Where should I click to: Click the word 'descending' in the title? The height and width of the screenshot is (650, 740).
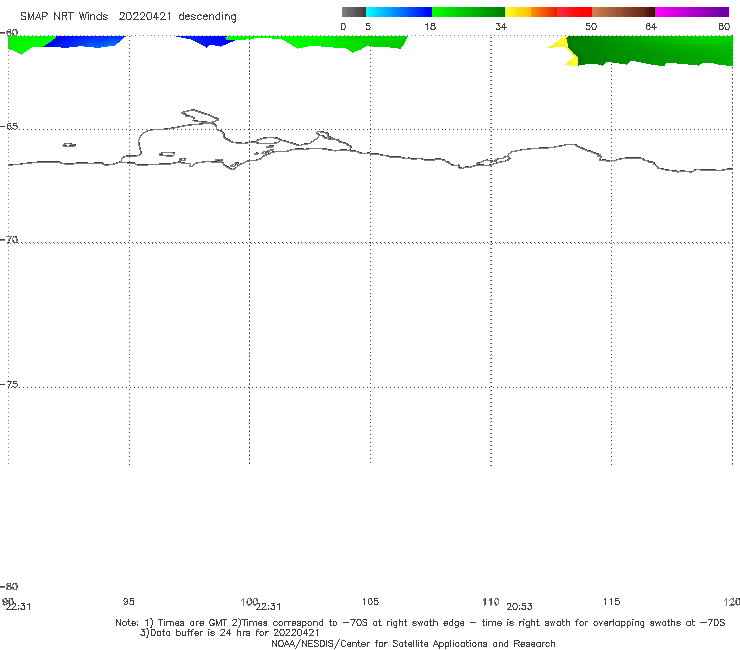[x=207, y=17]
